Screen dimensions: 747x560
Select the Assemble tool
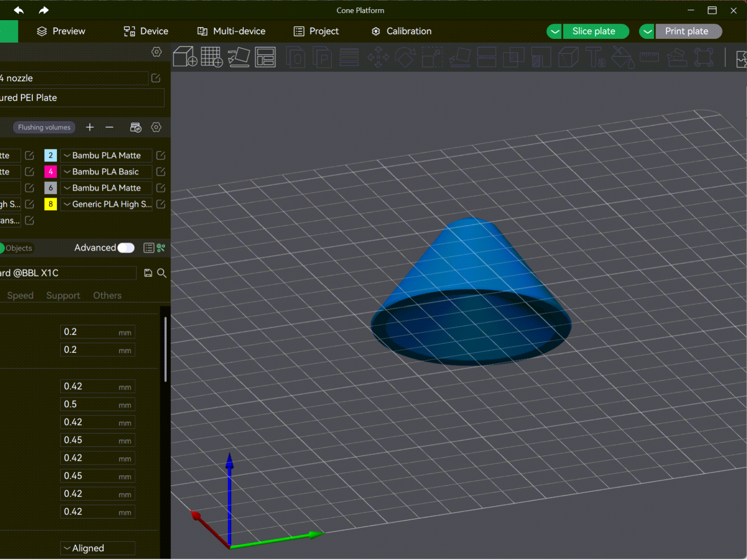coord(677,57)
